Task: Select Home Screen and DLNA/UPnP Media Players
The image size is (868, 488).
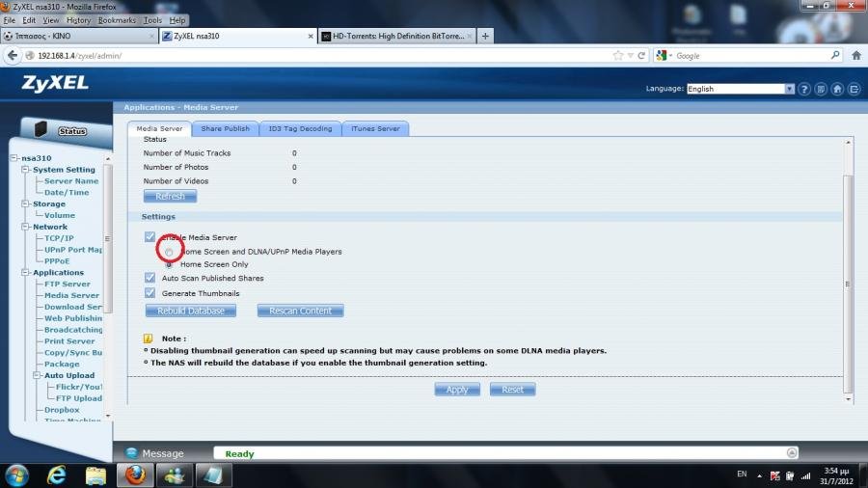Action: tap(170, 252)
